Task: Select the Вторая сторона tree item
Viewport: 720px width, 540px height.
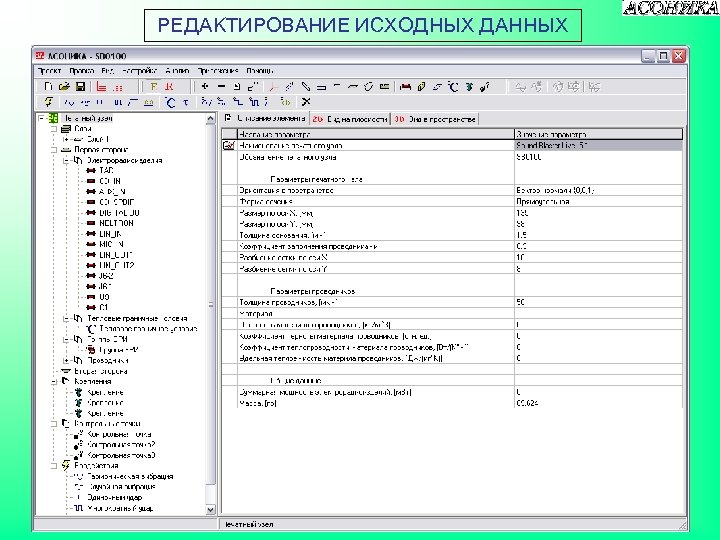Action: point(101,371)
